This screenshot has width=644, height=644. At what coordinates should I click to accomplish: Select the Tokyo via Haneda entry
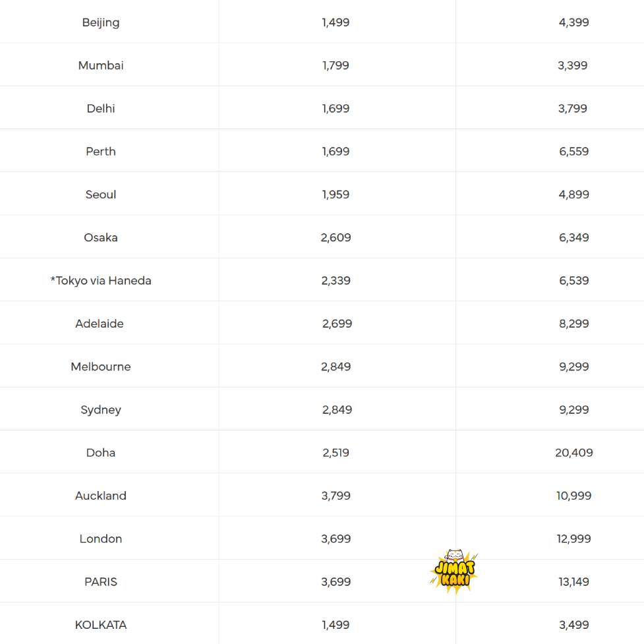click(101, 281)
